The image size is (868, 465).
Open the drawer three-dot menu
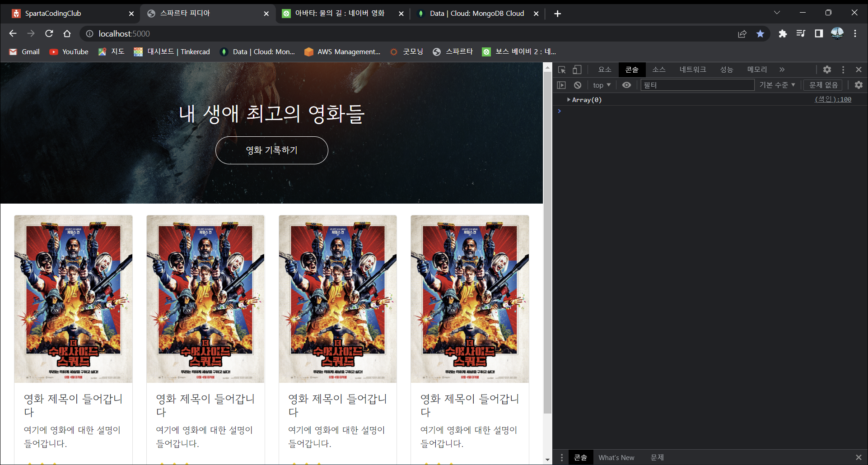point(562,457)
